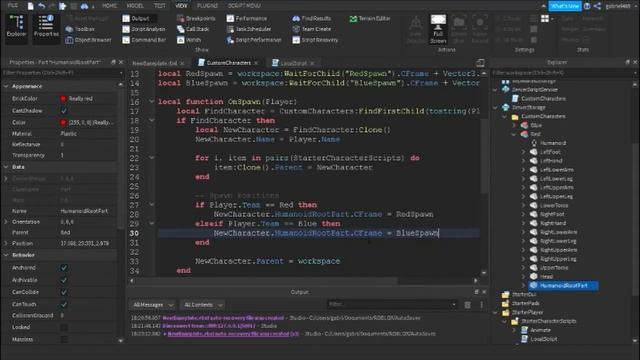This screenshot has height=360, width=640.
Task: Open Script Analysis window
Action: pyautogui.click(x=144, y=29)
